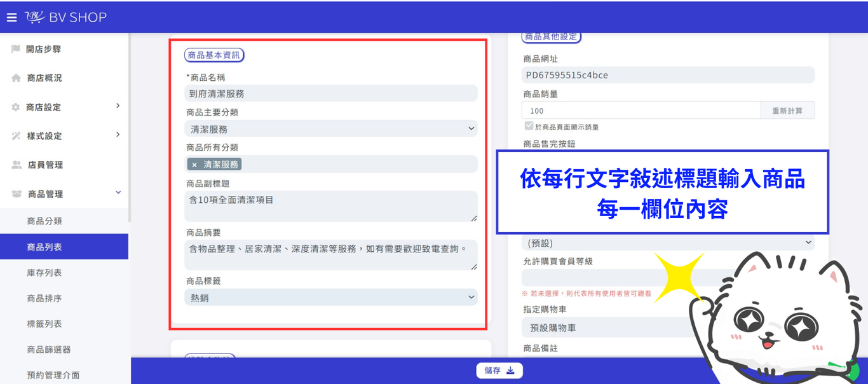
Task: Click the 重新計算 button
Action: click(787, 111)
